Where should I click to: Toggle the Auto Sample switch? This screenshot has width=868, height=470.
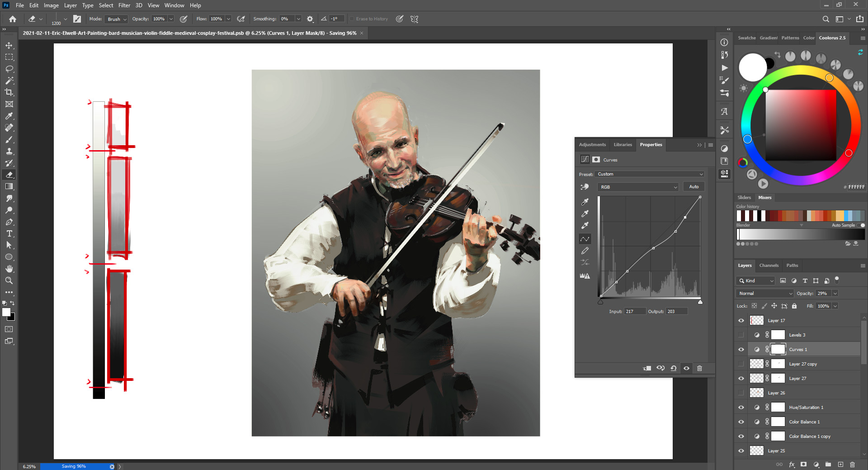[x=861, y=225]
